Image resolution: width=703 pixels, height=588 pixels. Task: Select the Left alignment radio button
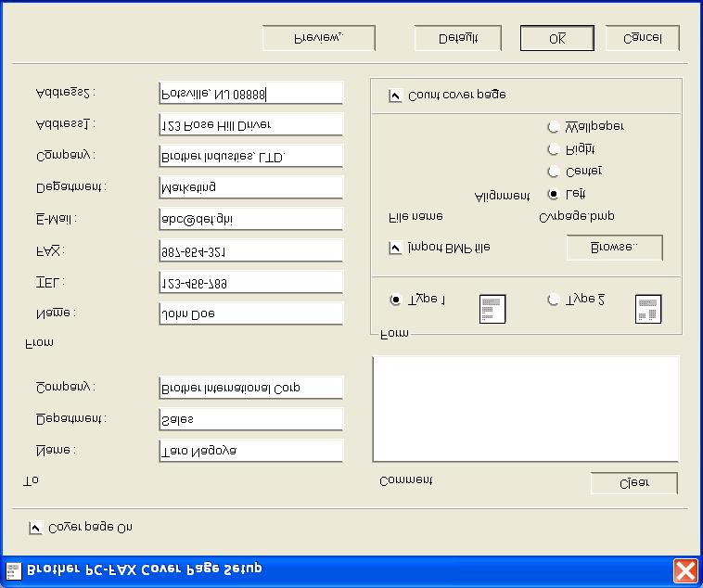tap(554, 194)
